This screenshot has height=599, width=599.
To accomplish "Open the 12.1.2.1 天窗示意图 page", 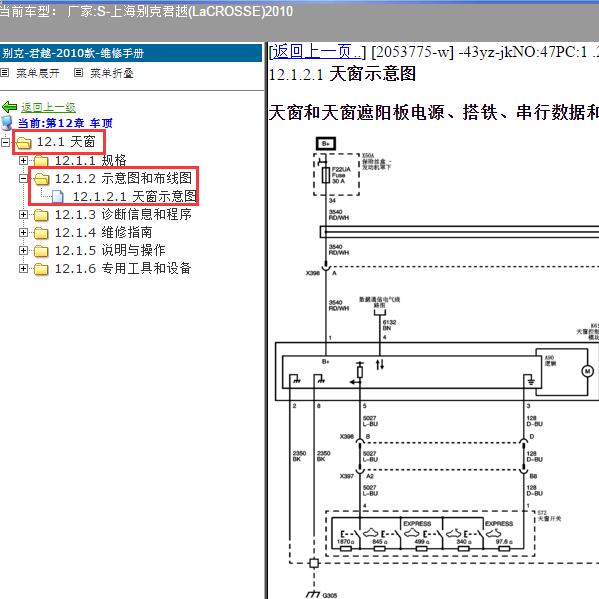I will click(134, 196).
